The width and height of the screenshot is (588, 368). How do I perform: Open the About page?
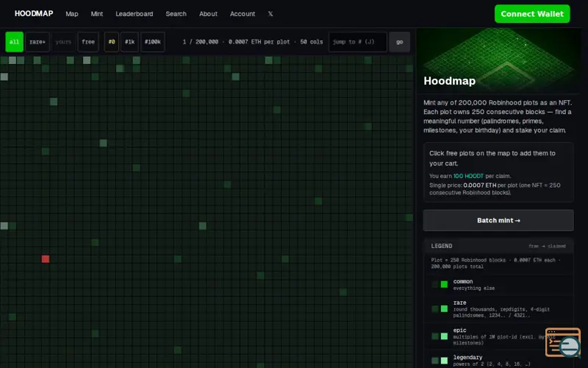(208, 14)
